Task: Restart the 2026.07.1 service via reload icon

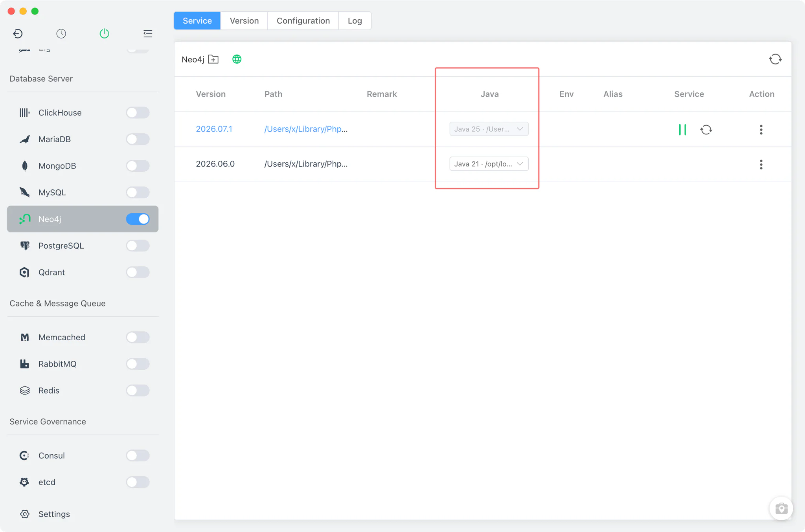Action: [x=706, y=129]
